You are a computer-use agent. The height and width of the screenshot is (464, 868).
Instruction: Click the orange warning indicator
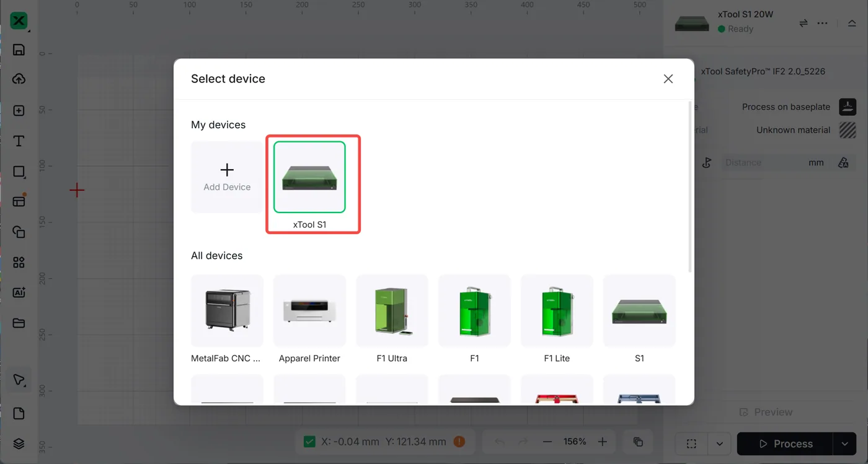459,442
